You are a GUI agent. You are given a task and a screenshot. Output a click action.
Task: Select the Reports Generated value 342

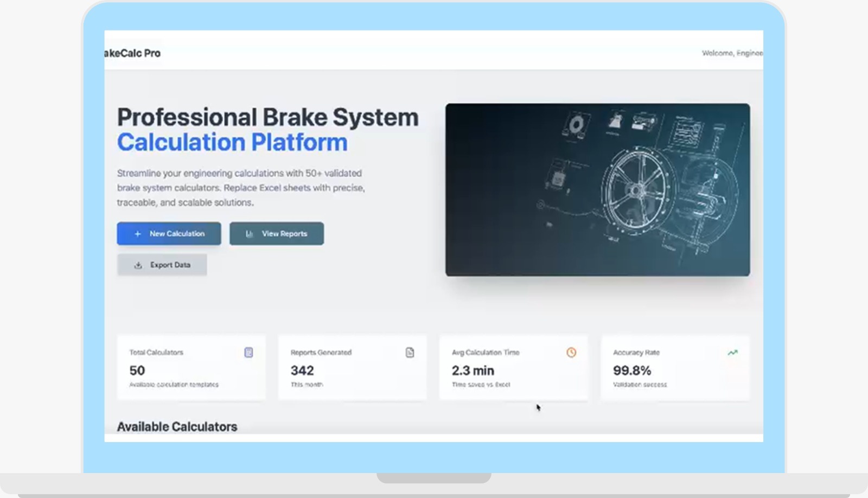[302, 371]
